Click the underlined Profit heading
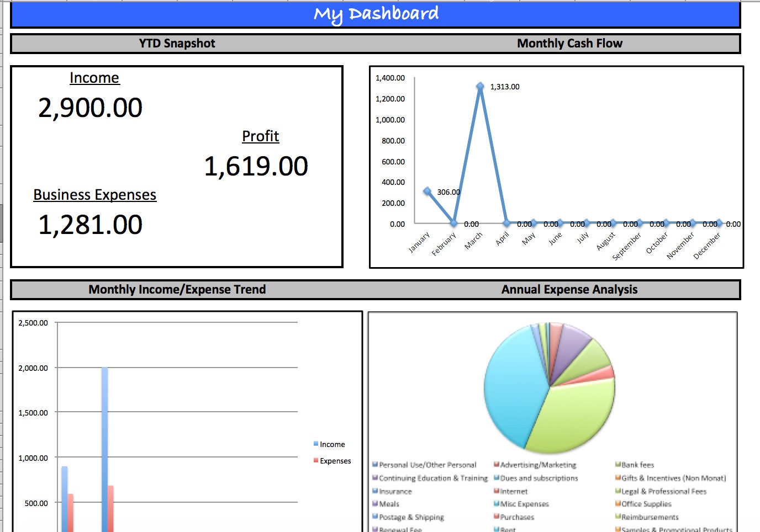 260,136
